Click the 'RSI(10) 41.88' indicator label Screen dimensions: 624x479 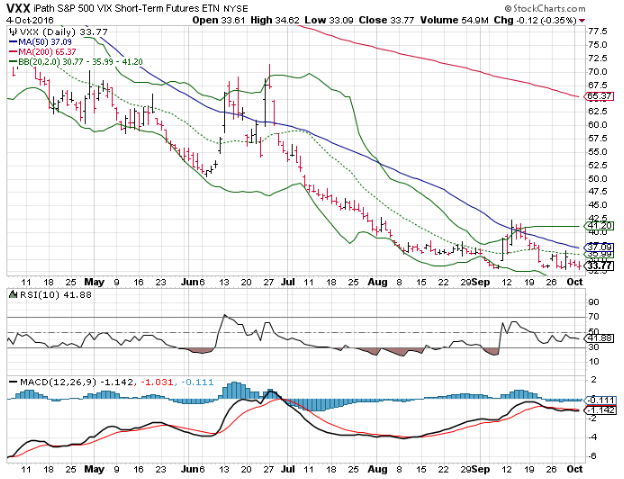56,295
